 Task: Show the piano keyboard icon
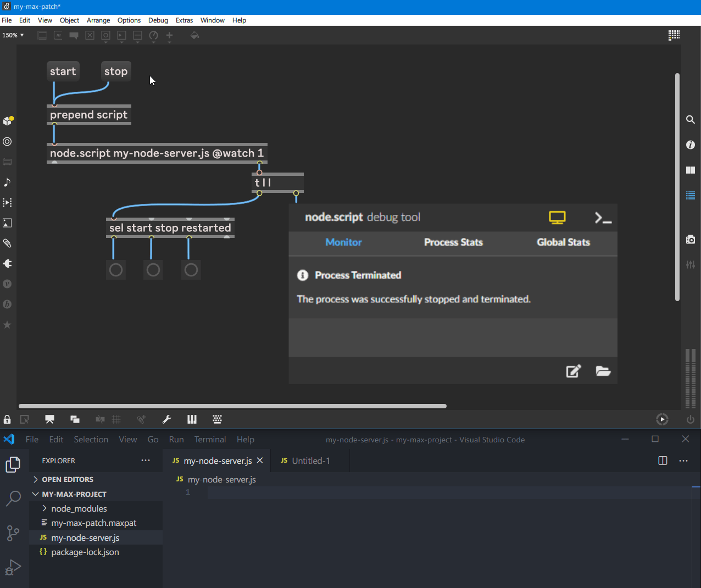(x=192, y=419)
